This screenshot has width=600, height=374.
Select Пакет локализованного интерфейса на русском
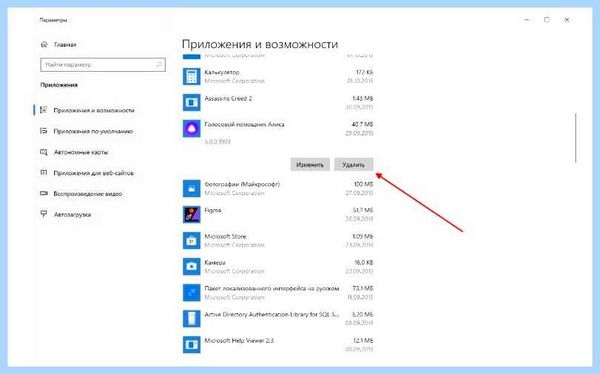tap(272, 288)
